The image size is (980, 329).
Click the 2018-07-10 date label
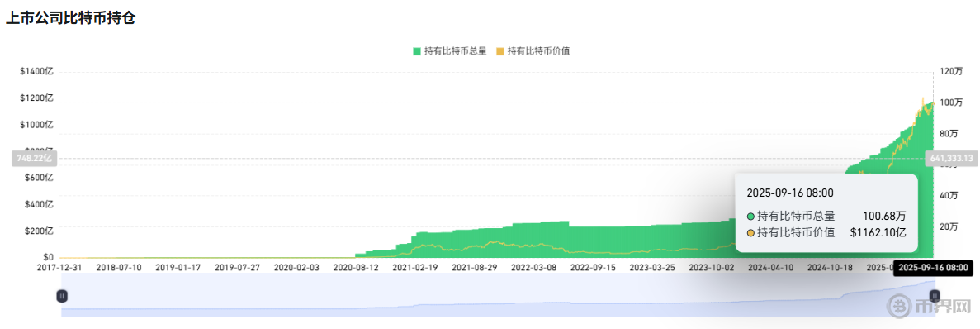tap(120, 267)
